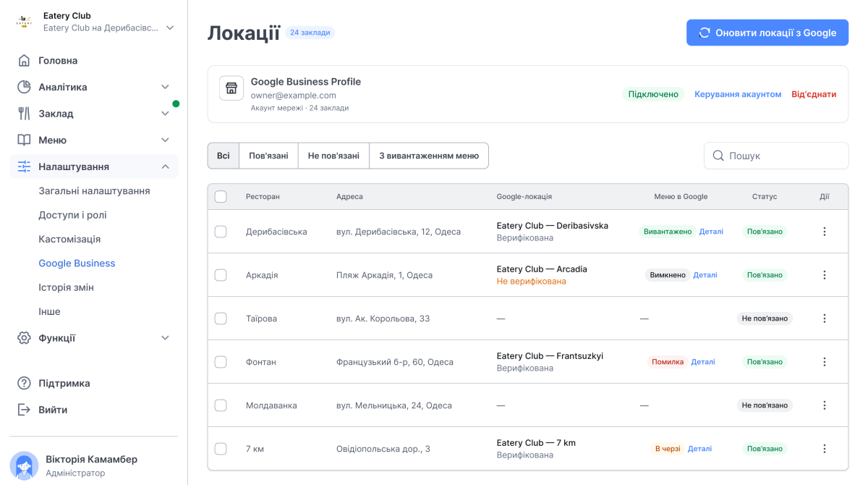Click the Аналітика pie chart icon

point(25,87)
